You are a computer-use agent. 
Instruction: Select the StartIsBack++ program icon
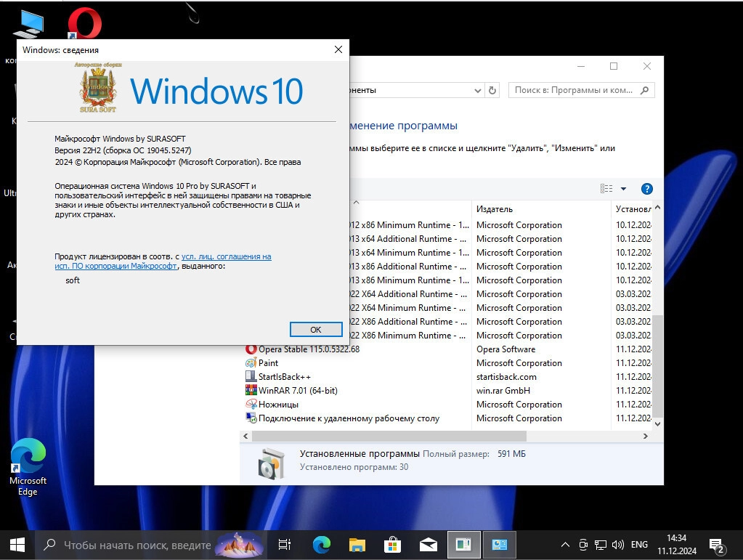(x=251, y=377)
